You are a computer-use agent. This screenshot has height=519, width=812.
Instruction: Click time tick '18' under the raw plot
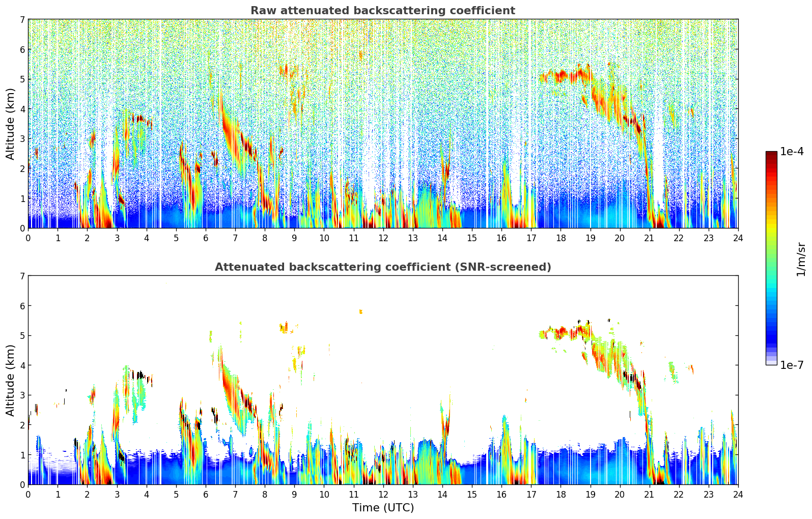click(561, 238)
